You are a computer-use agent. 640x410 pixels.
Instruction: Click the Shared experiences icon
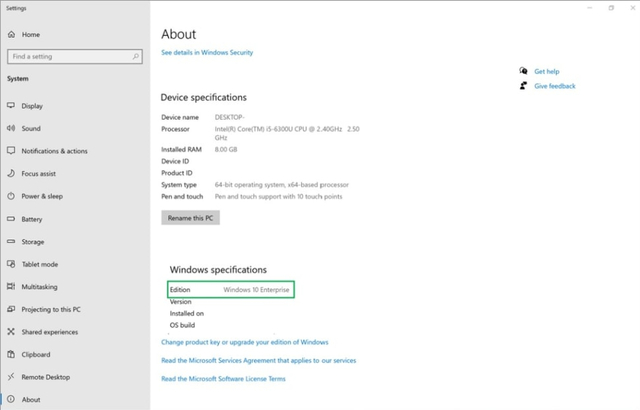click(x=11, y=332)
